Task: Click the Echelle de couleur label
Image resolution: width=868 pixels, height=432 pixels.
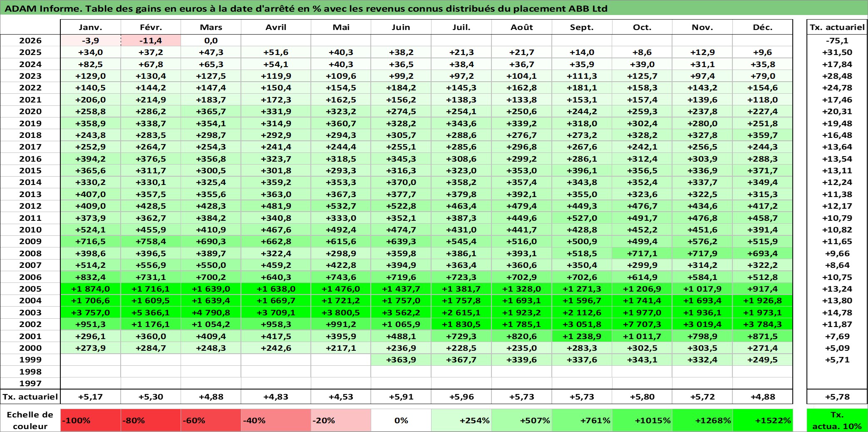Action: click(x=30, y=420)
